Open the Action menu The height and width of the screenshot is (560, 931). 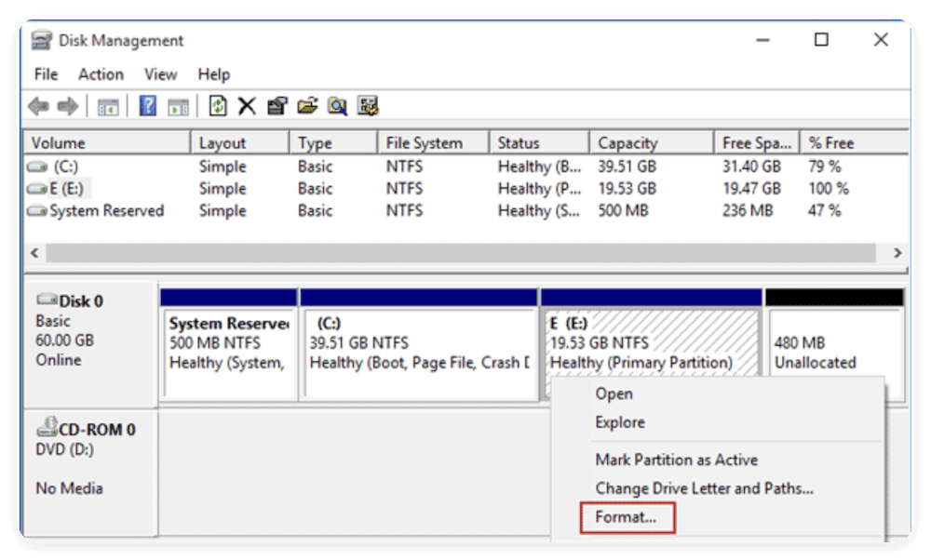[101, 74]
